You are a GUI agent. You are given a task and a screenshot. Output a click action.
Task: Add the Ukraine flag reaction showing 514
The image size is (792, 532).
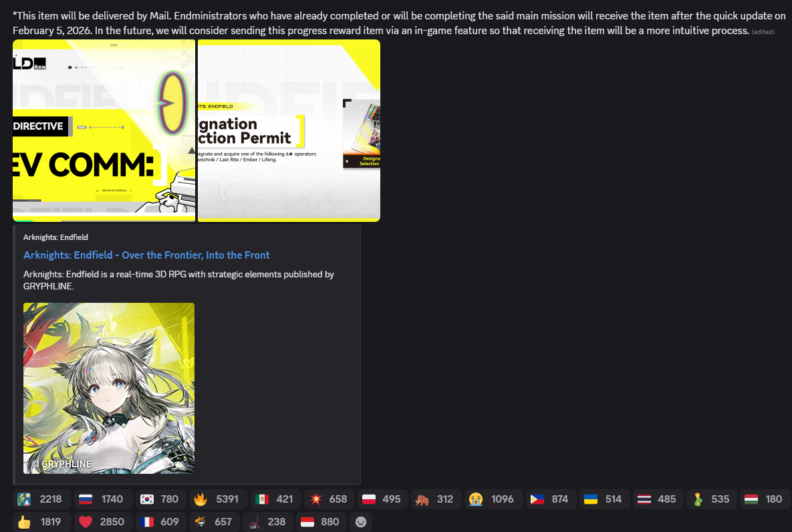(604, 499)
